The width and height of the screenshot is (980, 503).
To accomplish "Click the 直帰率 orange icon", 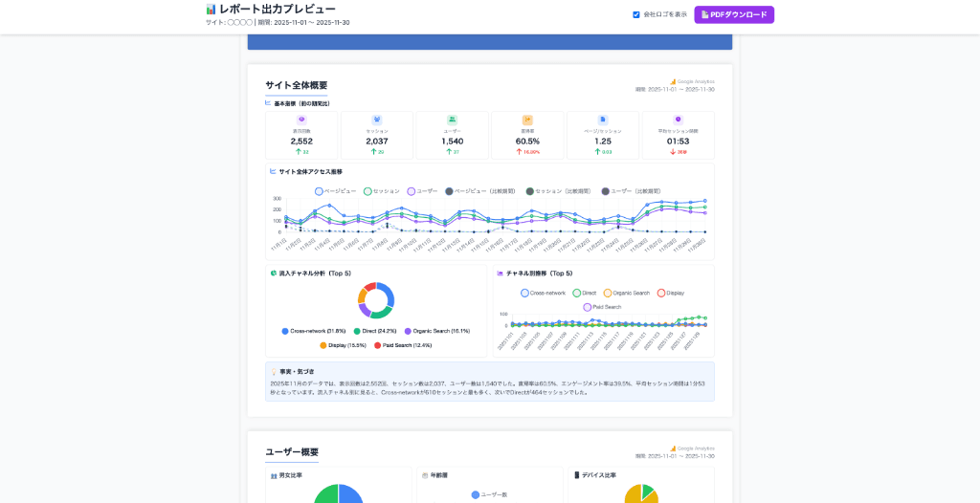I will [x=527, y=120].
